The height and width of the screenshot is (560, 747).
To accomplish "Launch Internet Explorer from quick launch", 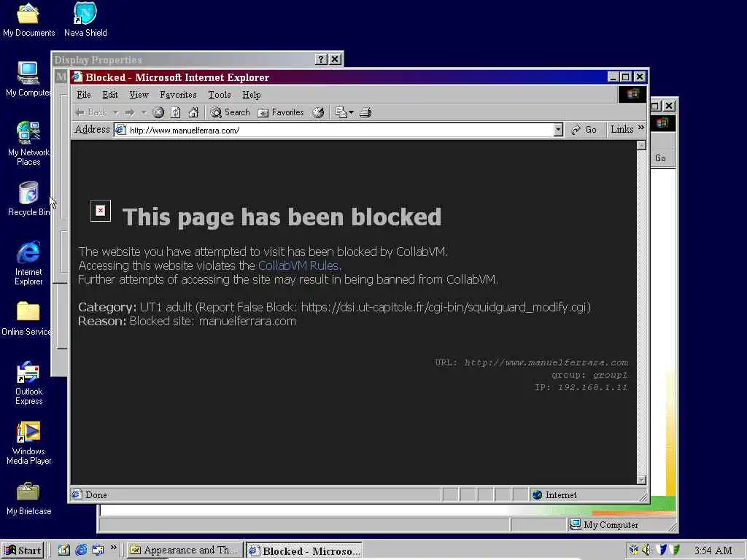I will pos(81,550).
